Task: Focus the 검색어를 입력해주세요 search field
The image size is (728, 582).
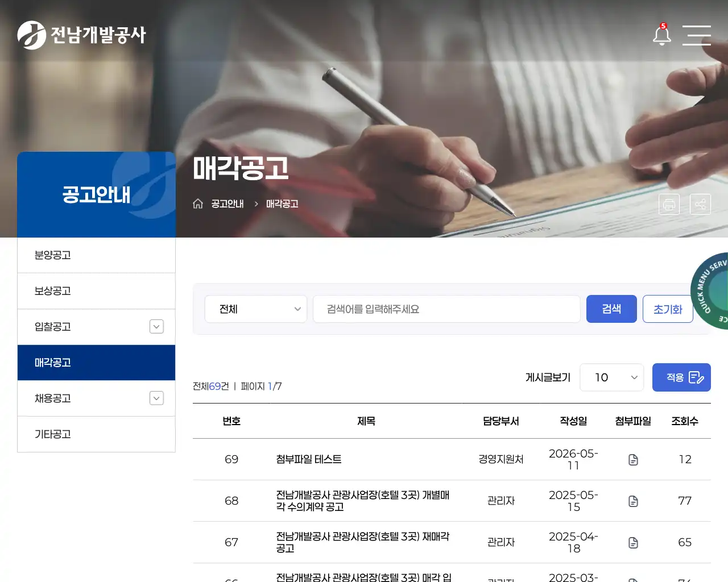Action: pyautogui.click(x=446, y=309)
